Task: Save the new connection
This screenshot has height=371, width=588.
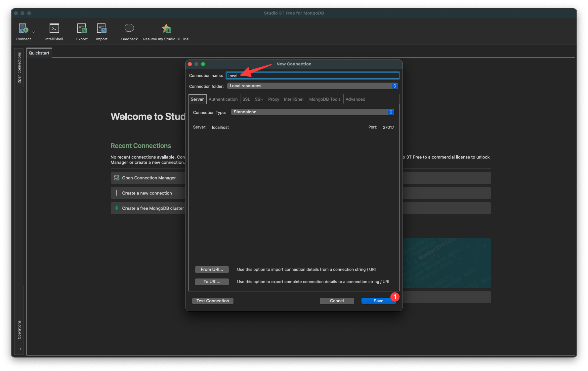Action: click(378, 301)
